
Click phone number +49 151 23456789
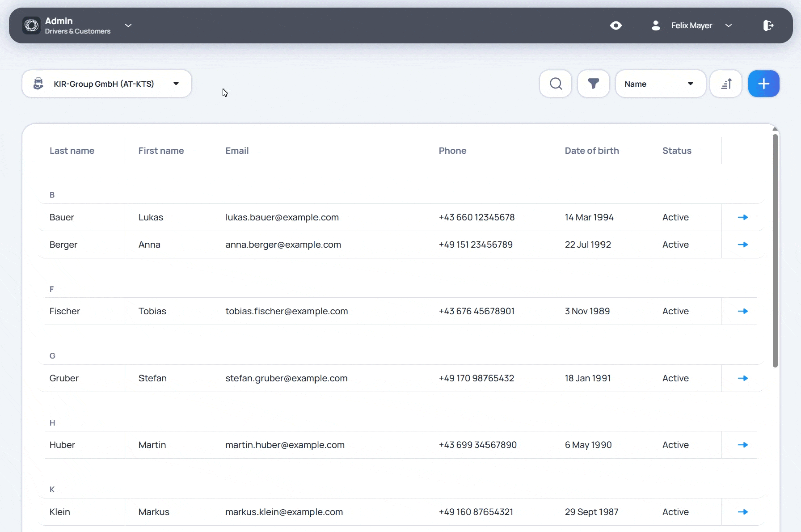point(476,245)
